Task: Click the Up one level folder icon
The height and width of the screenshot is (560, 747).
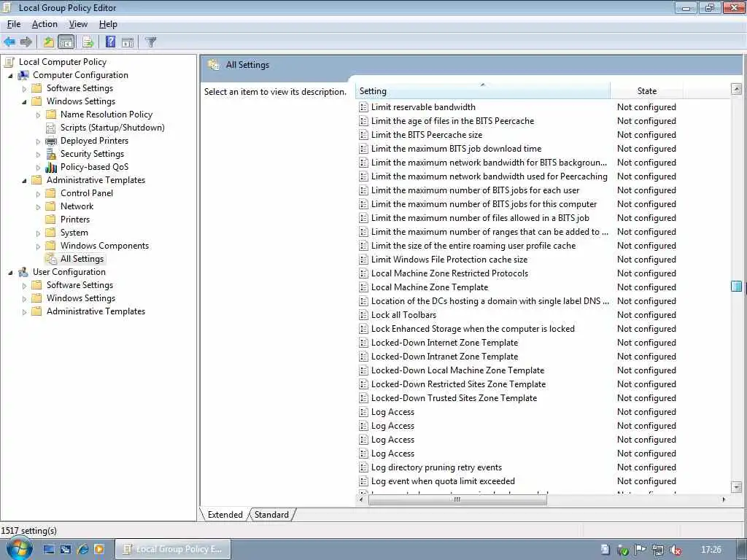Action: point(49,42)
